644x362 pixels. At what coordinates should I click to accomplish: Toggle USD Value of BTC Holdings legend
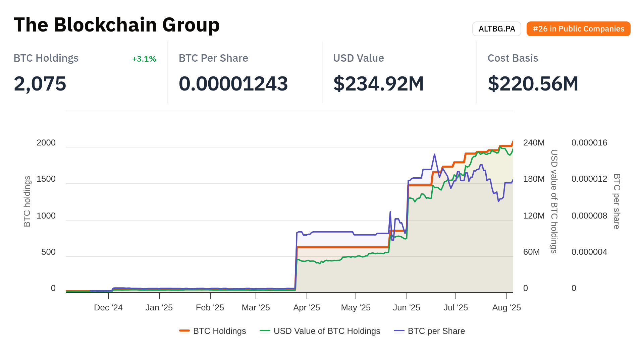click(x=327, y=331)
